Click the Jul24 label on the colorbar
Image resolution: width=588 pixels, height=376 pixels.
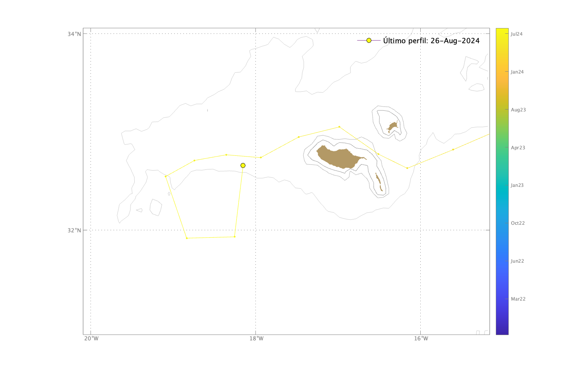pyautogui.click(x=516, y=34)
